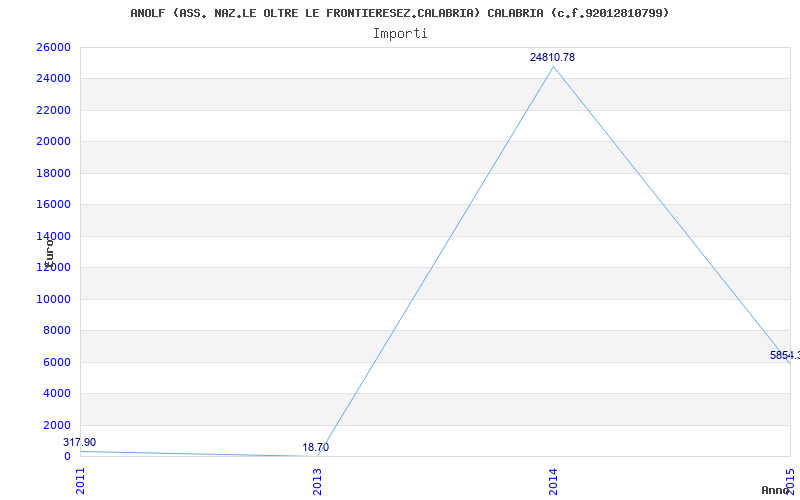
Task: Click the data label 317.90
Action: pyautogui.click(x=80, y=442)
